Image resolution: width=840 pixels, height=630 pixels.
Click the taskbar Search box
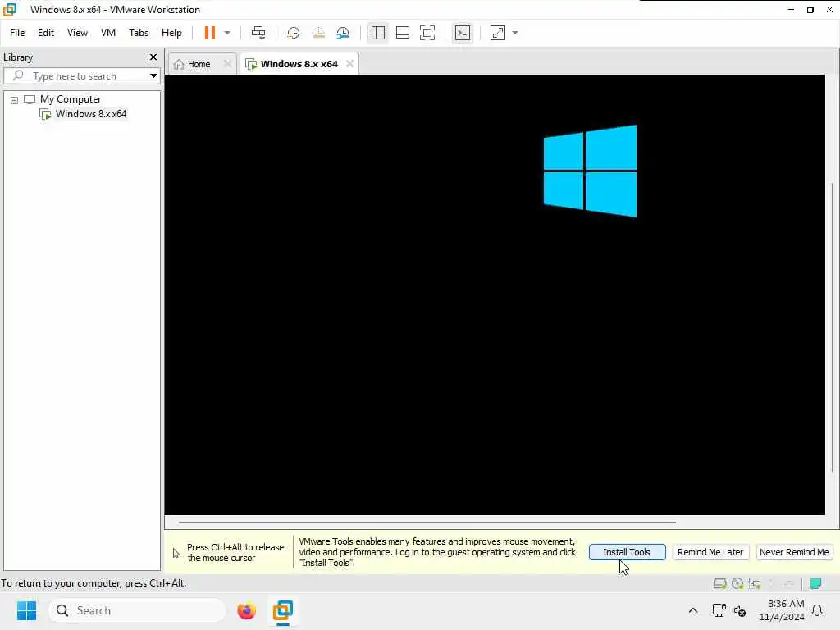(137, 610)
